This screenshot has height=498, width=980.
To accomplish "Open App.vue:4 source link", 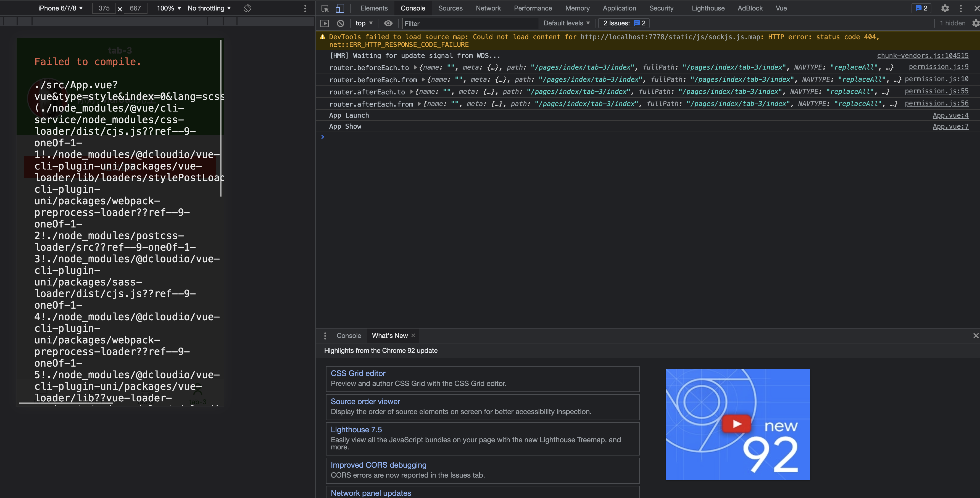I will (950, 115).
